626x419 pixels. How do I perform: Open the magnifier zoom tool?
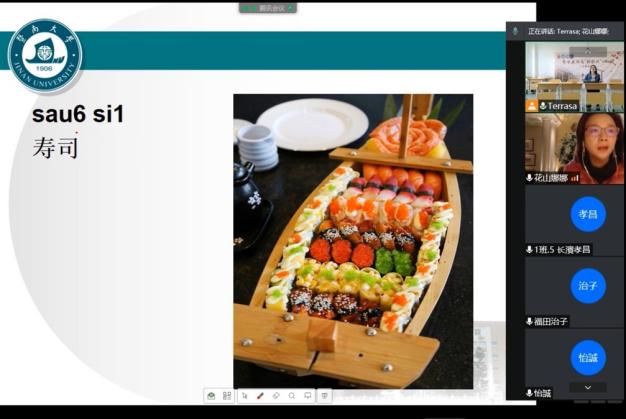[292, 395]
